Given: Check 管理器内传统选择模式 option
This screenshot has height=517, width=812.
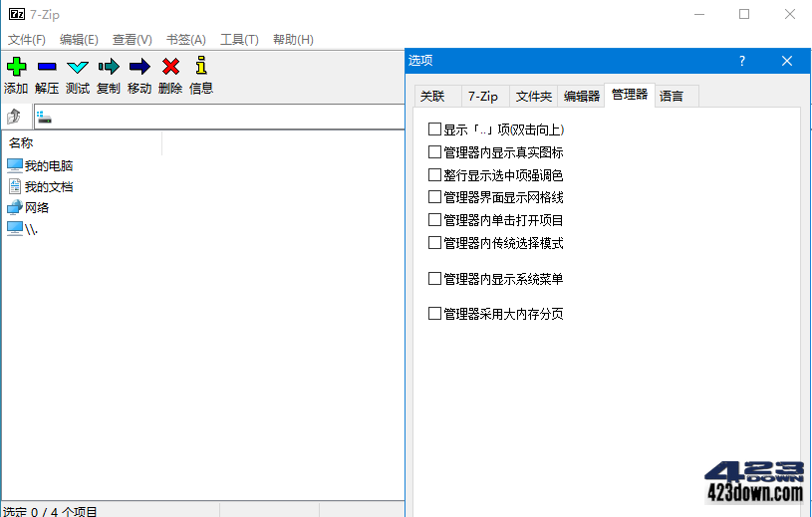Looking at the screenshot, I should tap(434, 242).
